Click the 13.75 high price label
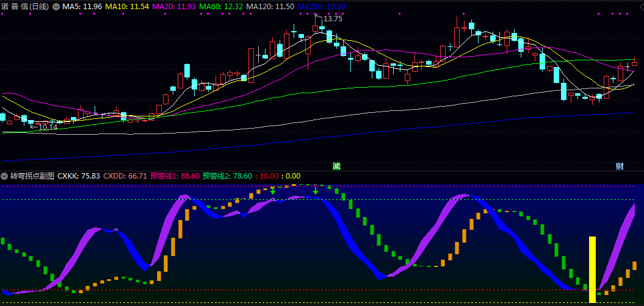The width and height of the screenshot is (644, 306). [333, 18]
